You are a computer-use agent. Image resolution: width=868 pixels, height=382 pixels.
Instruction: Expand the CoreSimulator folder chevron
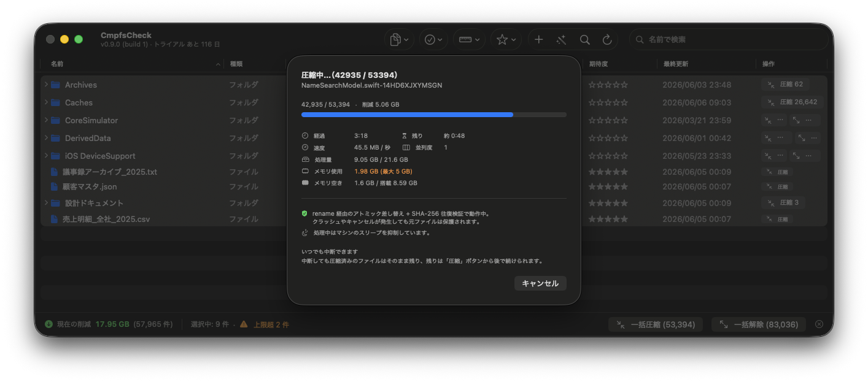click(x=46, y=120)
